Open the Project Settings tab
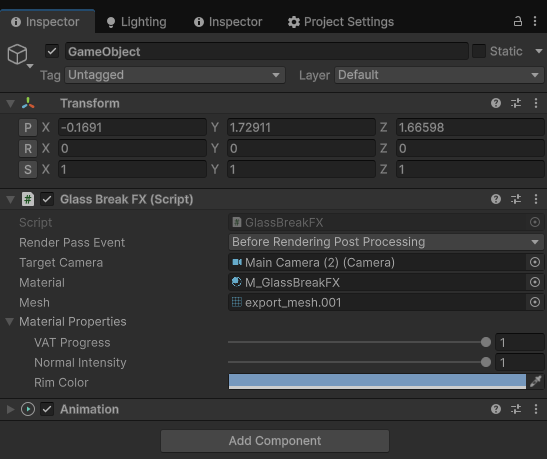This screenshot has height=459, width=547. 340,22
